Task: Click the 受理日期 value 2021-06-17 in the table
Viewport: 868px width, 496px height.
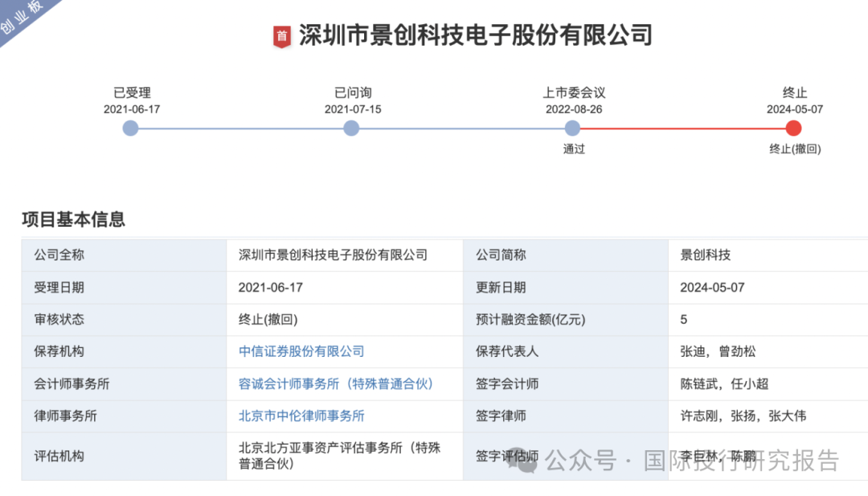Action: 271,288
